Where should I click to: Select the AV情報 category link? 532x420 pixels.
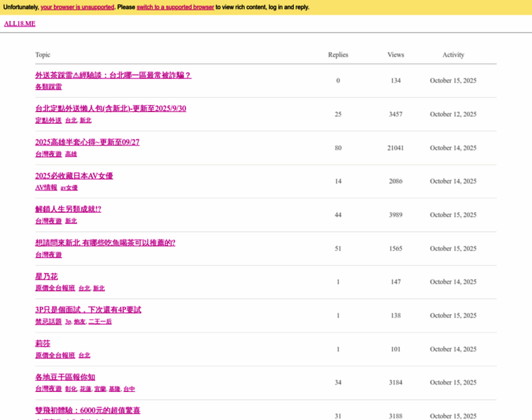(x=46, y=188)
